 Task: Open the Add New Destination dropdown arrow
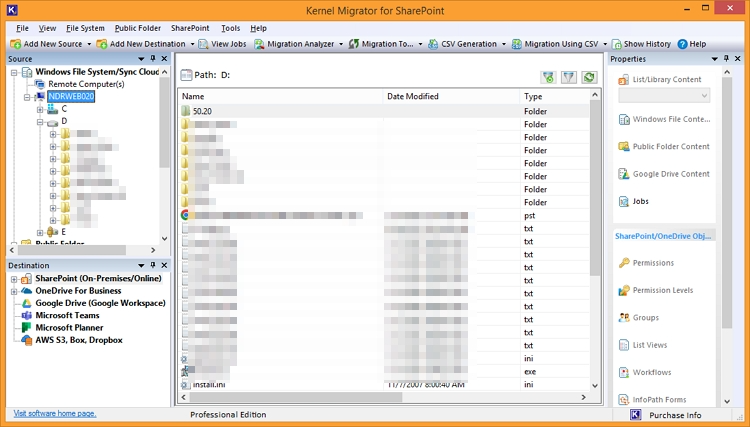coord(192,44)
